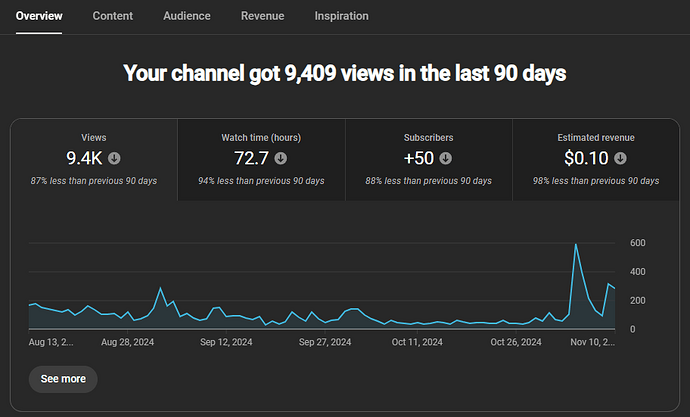Switch to the Content tab
The image size is (690, 417).
pos(112,16)
